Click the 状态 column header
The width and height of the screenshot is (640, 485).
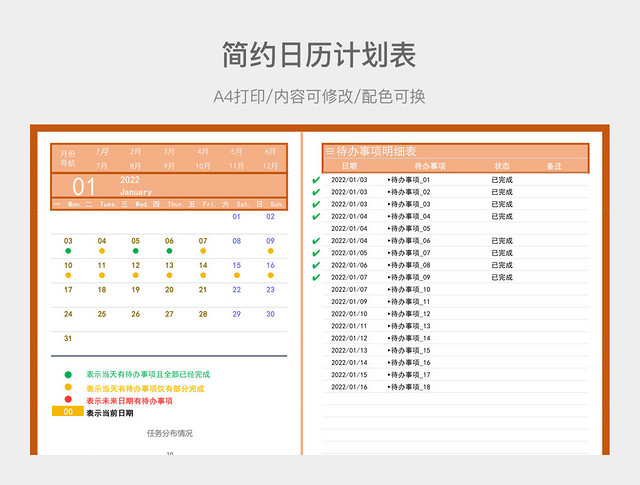click(x=502, y=166)
